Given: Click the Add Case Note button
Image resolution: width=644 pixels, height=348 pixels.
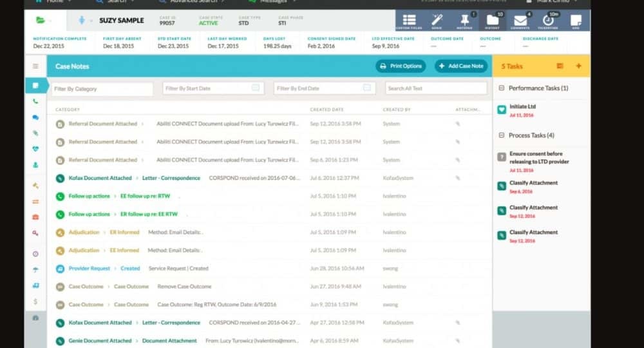Looking at the screenshot, I should pos(460,66).
